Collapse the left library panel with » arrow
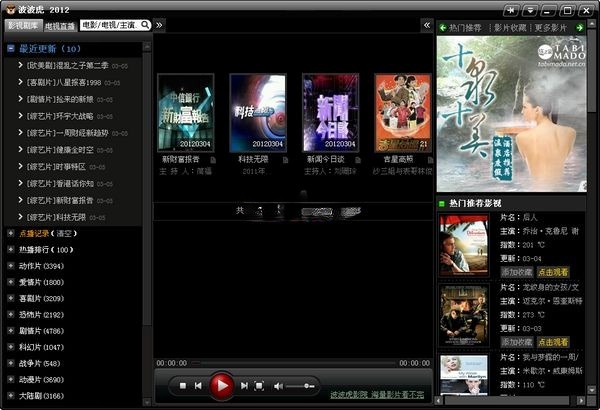The width and height of the screenshot is (600, 410). click(x=159, y=25)
